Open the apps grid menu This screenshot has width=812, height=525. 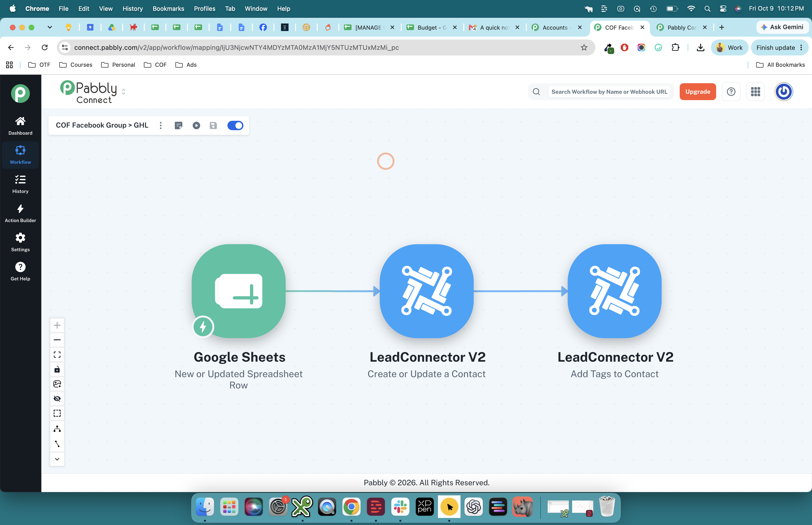pyautogui.click(x=755, y=92)
